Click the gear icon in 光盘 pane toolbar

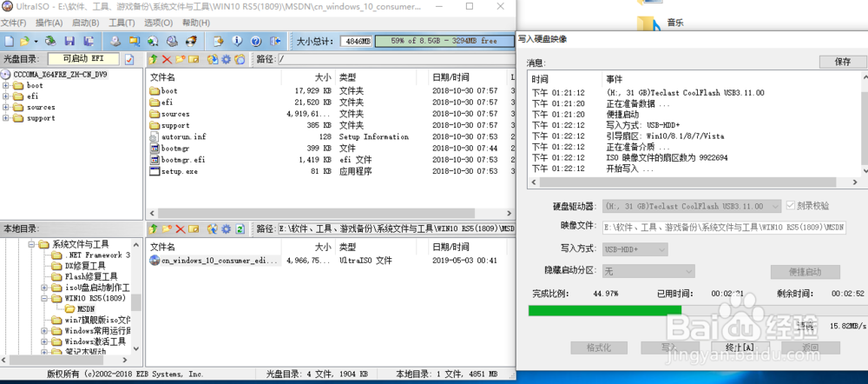click(226, 59)
